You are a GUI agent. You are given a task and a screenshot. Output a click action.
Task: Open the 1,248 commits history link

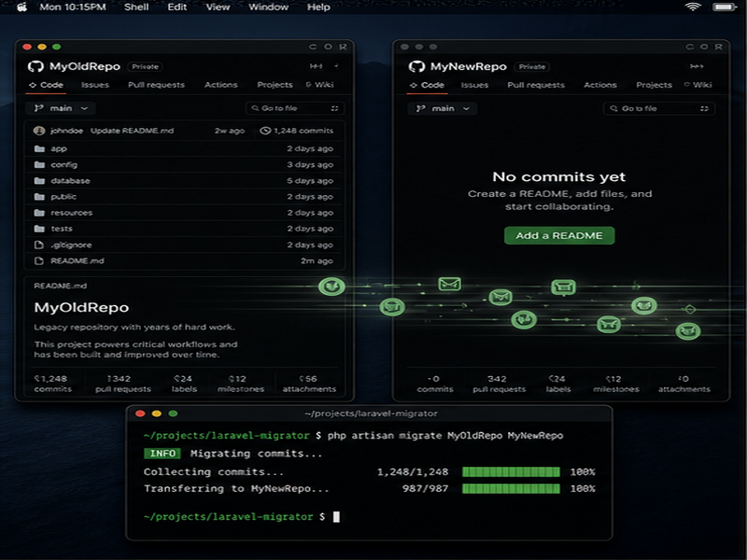(303, 131)
